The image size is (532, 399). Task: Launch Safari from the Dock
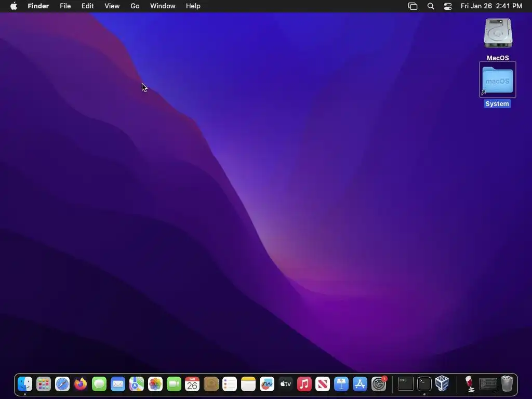[x=62, y=384]
